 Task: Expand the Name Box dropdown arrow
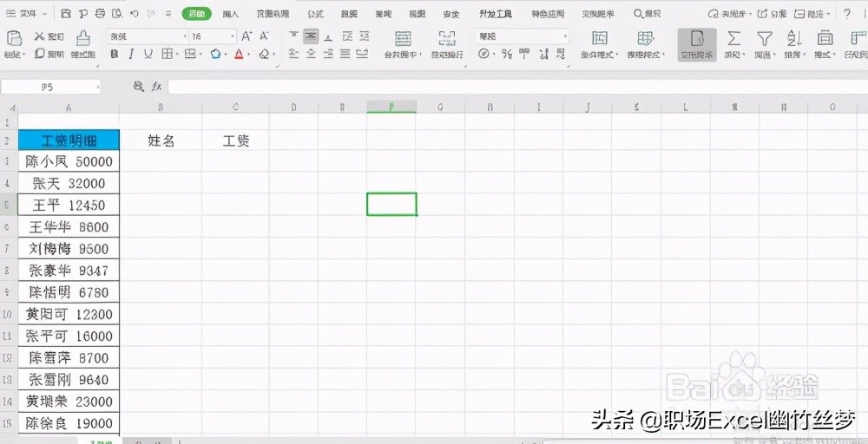[98, 87]
